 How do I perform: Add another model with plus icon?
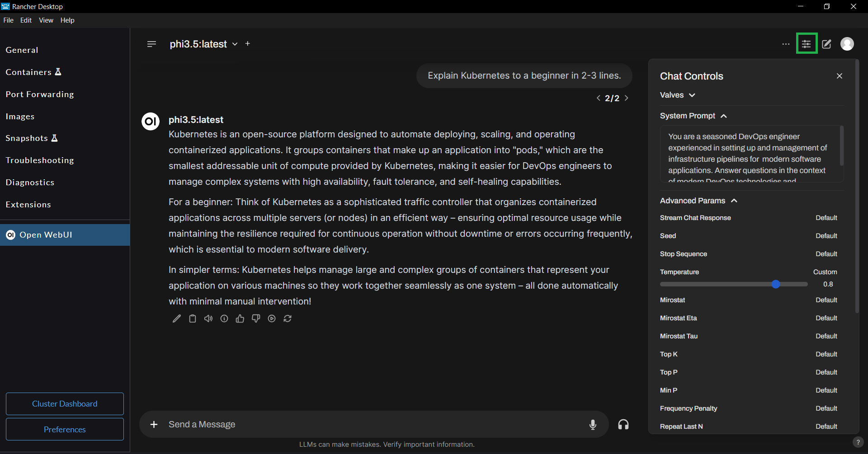tap(248, 43)
